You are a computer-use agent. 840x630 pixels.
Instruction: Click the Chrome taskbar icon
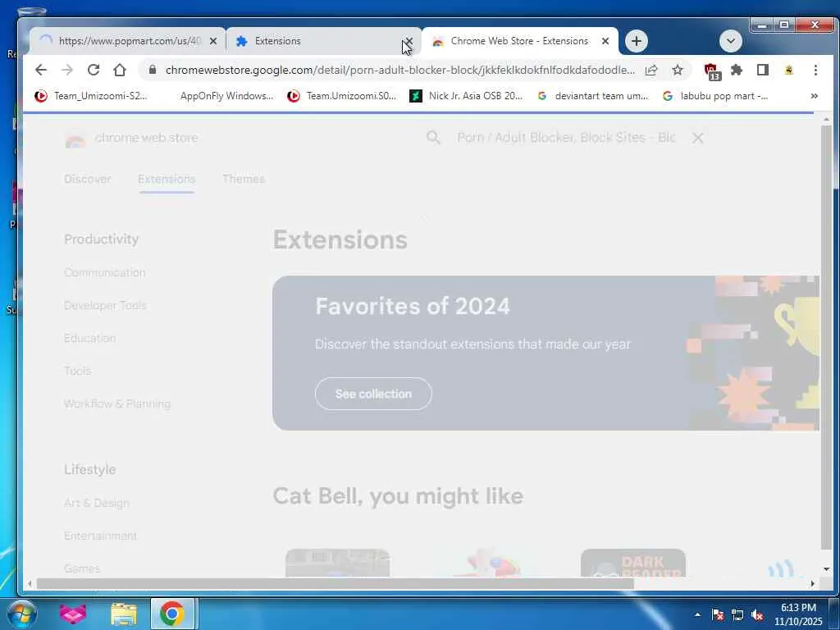pos(172,614)
